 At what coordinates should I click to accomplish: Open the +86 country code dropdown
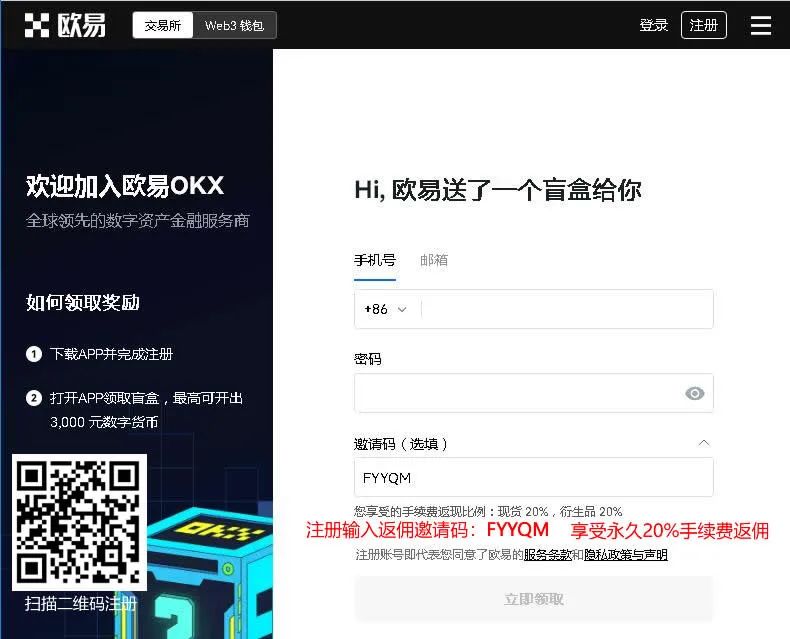point(386,309)
